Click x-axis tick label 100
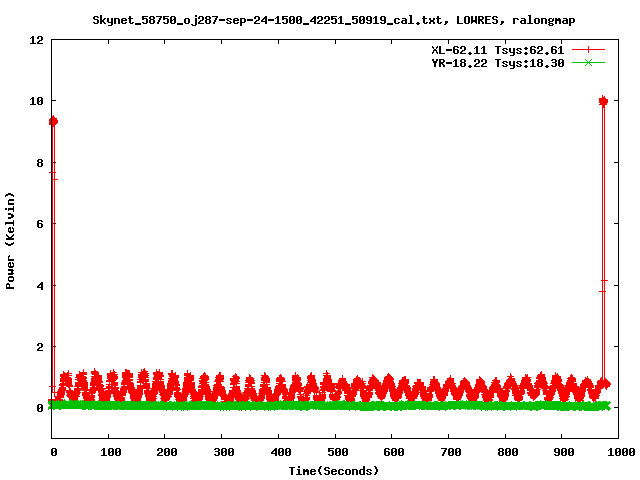 point(111,452)
